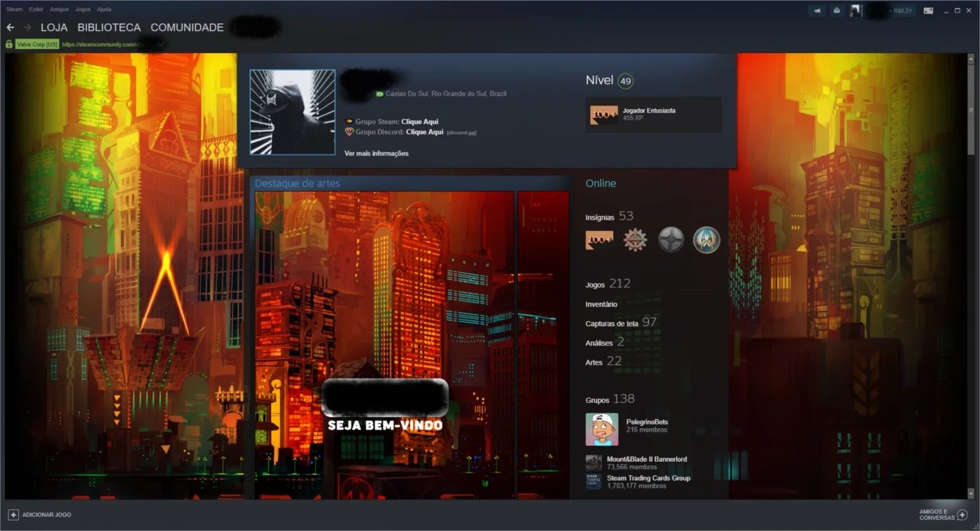This screenshot has width=980, height=531.
Task: Open the Inventário link
Action: coord(601,304)
